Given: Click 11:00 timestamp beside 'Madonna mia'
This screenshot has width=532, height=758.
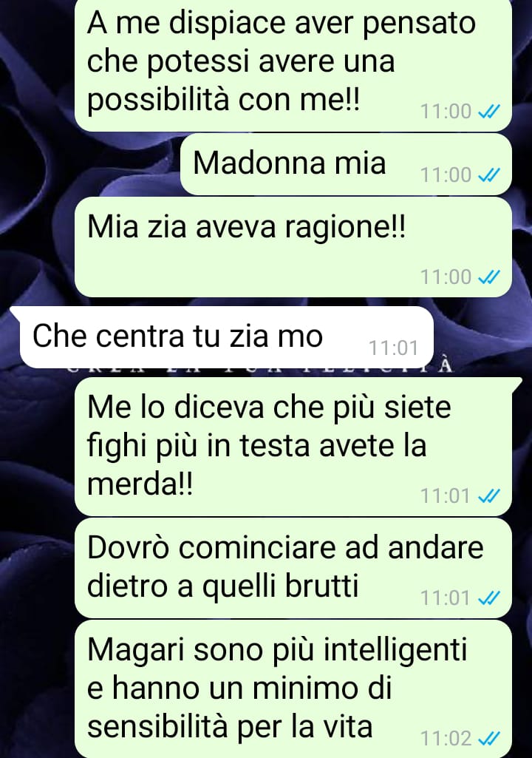Looking at the screenshot, I should pos(446,175).
